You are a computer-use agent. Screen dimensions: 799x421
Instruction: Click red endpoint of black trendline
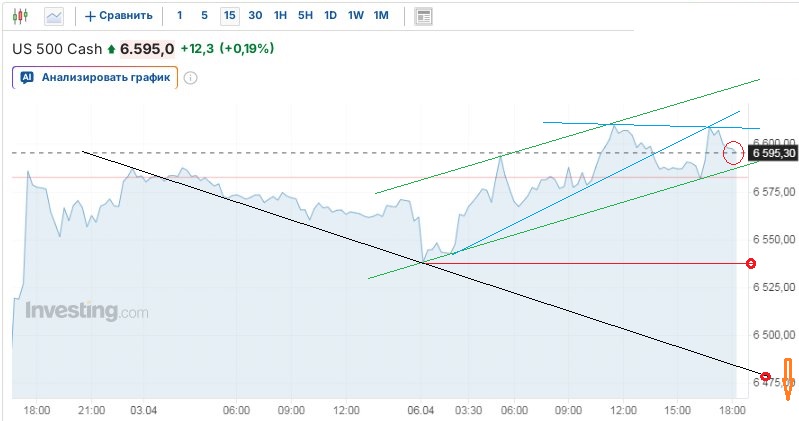pos(765,377)
